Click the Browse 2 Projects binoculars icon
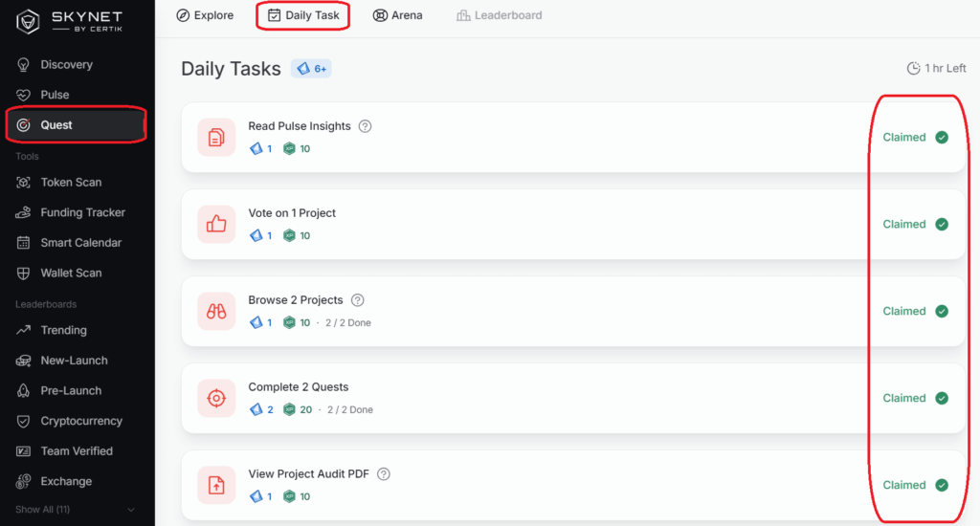Screen dimensions: 980x526 pyautogui.click(x=216, y=311)
